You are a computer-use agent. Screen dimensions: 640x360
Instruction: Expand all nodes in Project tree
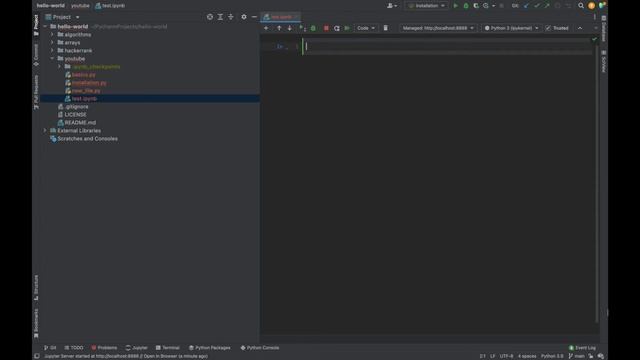220,17
